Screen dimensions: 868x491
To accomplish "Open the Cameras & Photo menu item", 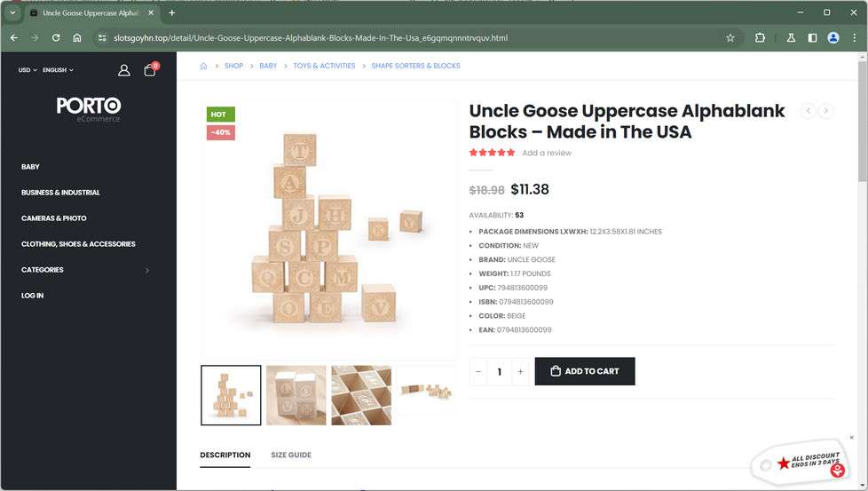I will (x=54, y=218).
